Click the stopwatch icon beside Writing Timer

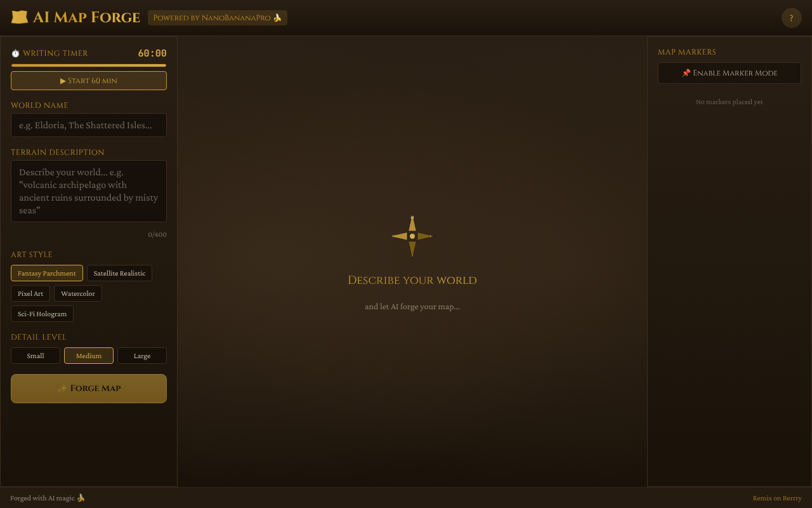[16, 53]
